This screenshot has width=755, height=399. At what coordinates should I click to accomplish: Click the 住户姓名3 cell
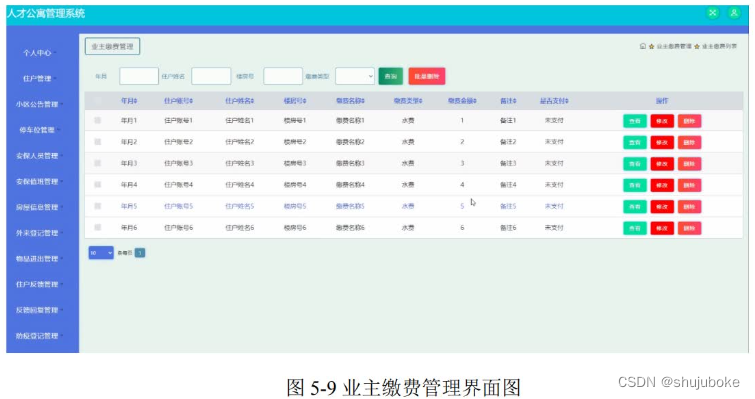239,163
